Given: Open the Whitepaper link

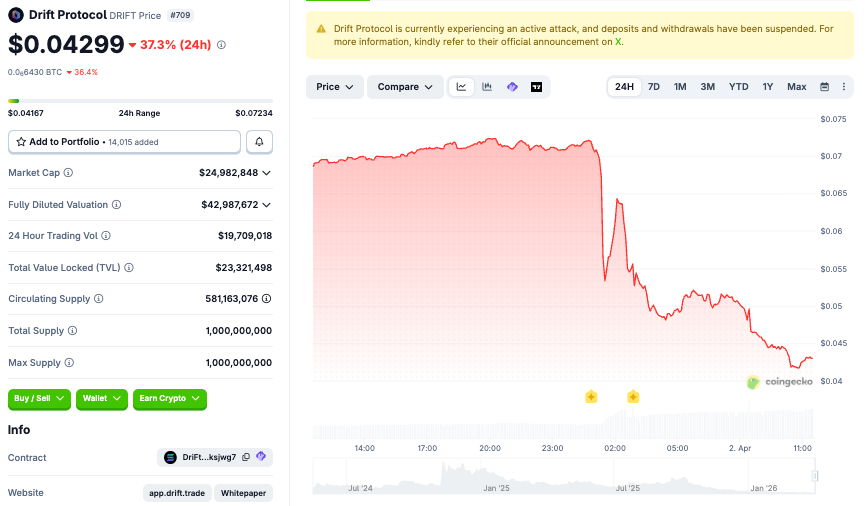Looking at the screenshot, I should [x=243, y=493].
